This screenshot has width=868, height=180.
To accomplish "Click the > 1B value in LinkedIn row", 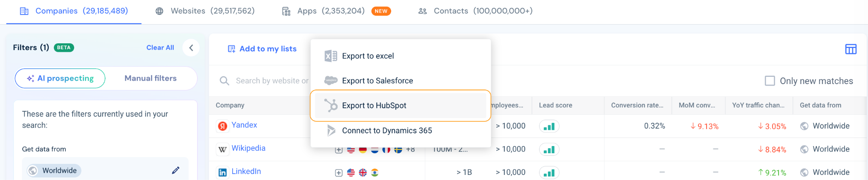I will pyautogui.click(x=464, y=172).
